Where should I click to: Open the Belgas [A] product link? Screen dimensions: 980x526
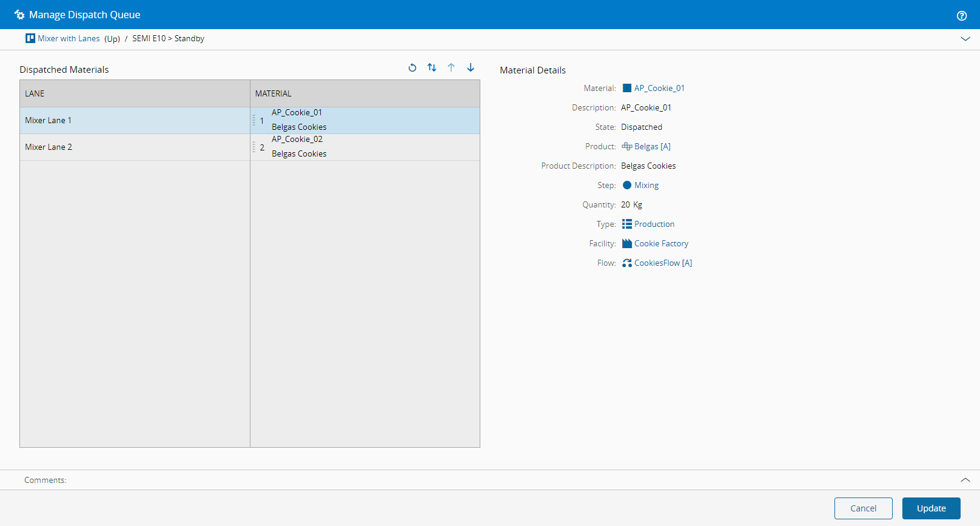pos(652,146)
